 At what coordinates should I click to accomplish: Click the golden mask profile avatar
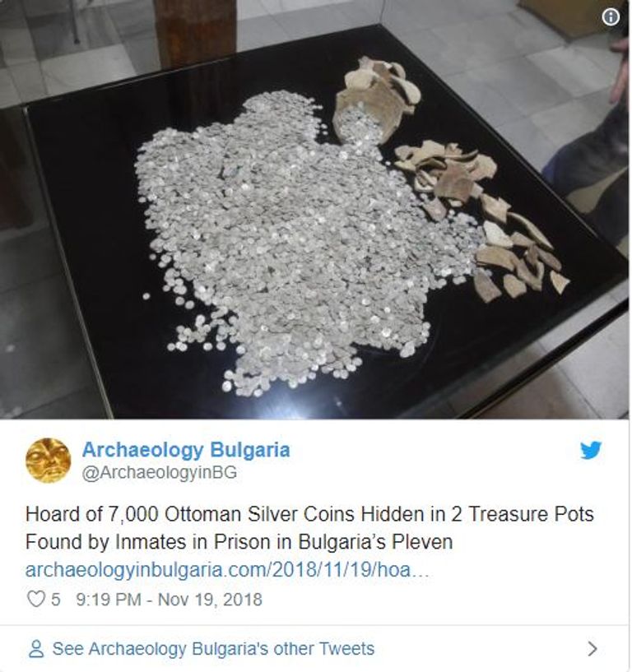pos(48,461)
